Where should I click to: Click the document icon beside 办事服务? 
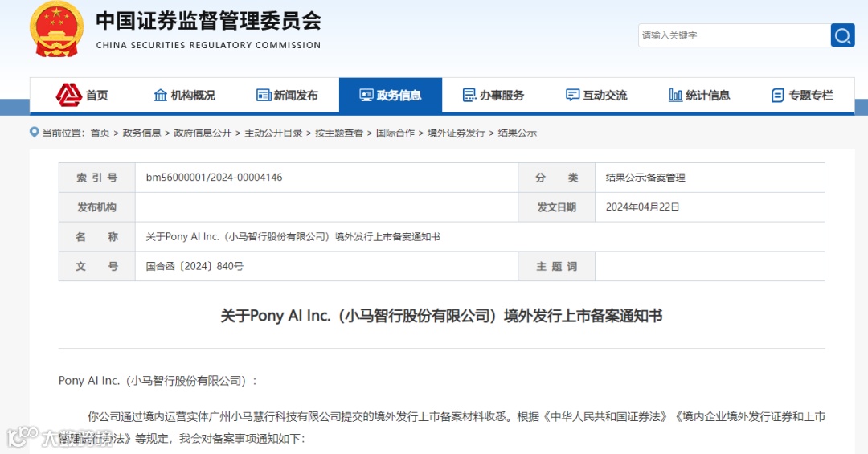click(x=469, y=96)
